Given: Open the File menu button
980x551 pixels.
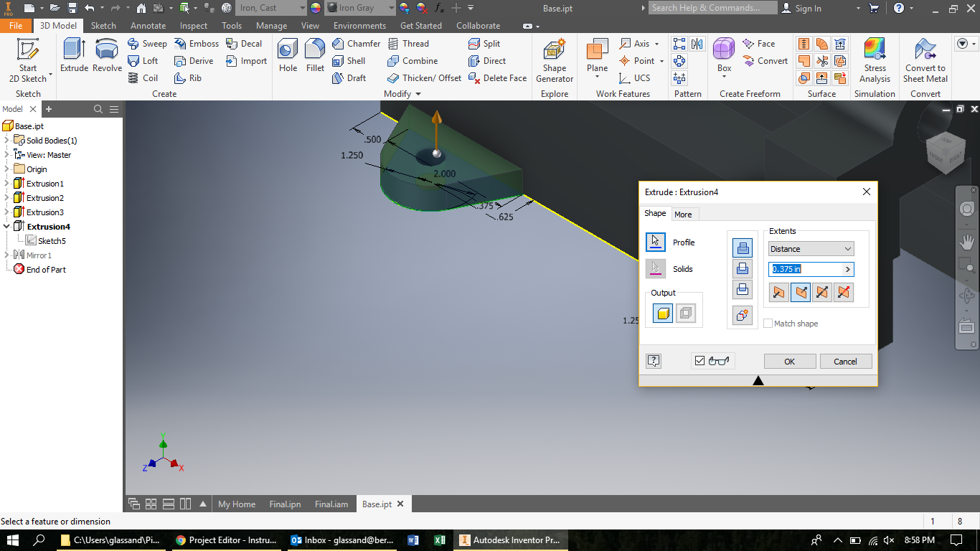Looking at the screenshot, I should [x=16, y=26].
